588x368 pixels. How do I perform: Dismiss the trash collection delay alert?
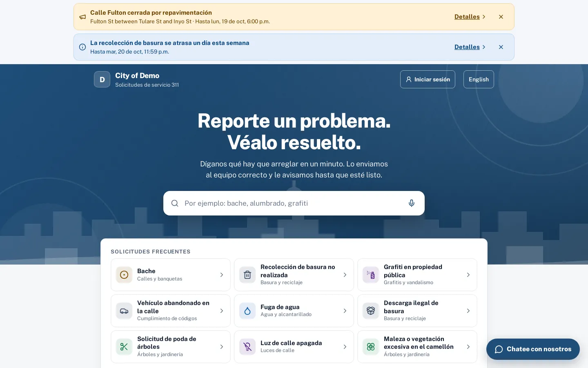point(501,47)
